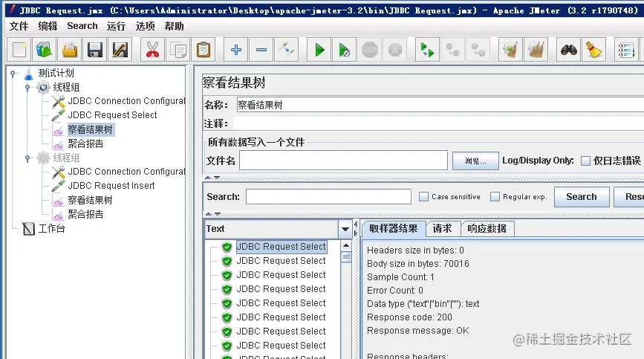Collapse the first 线程组 node handle

coord(27,88)
